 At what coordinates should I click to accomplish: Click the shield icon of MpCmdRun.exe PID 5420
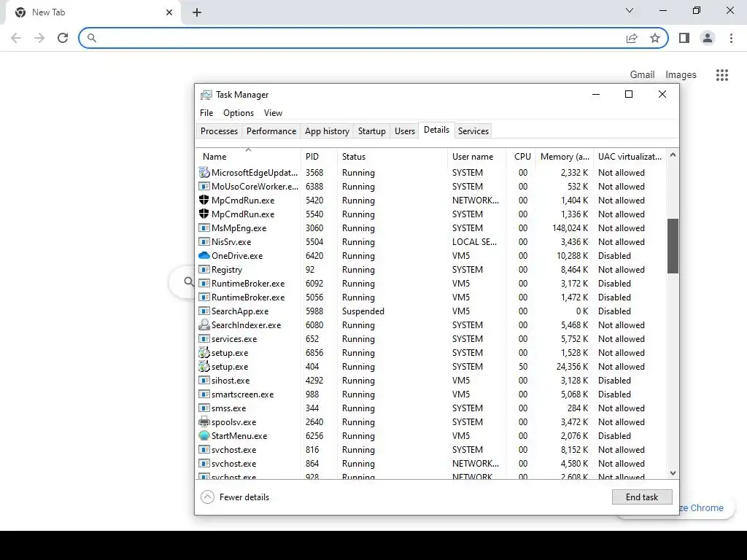pos(204,200)
